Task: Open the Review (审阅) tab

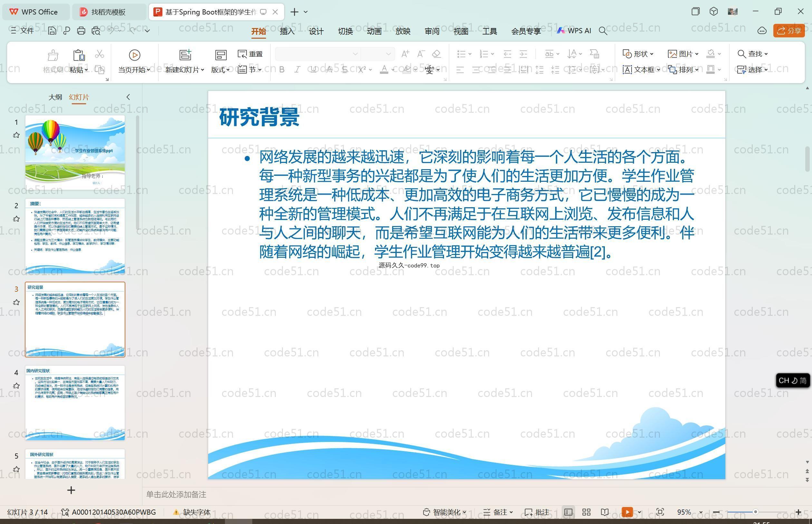Action: [432, 31]
